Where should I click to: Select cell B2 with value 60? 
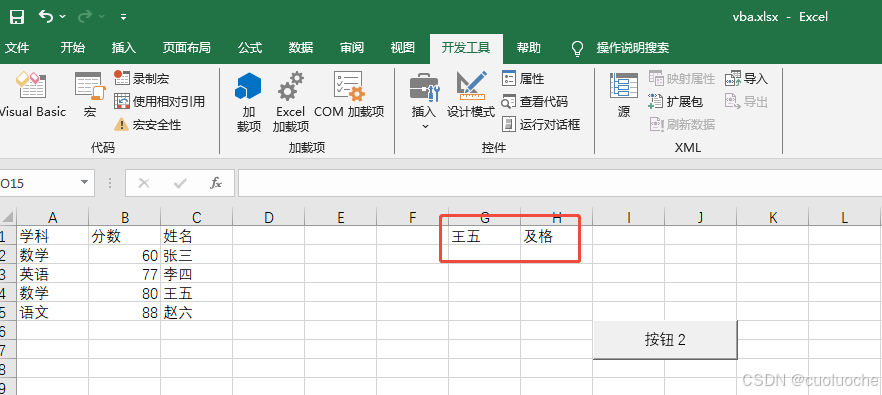click(125, 255)
